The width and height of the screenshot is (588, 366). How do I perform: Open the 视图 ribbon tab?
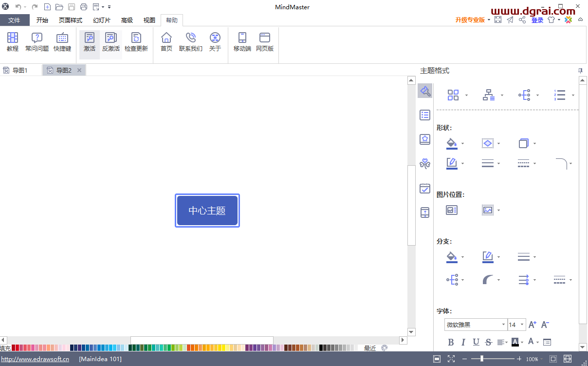click(x=149, y=20)
